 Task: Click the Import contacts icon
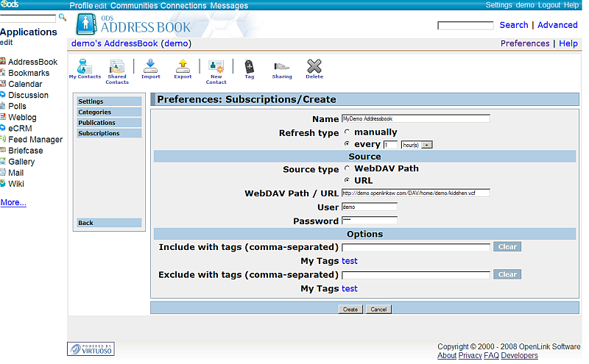(150, 66)
